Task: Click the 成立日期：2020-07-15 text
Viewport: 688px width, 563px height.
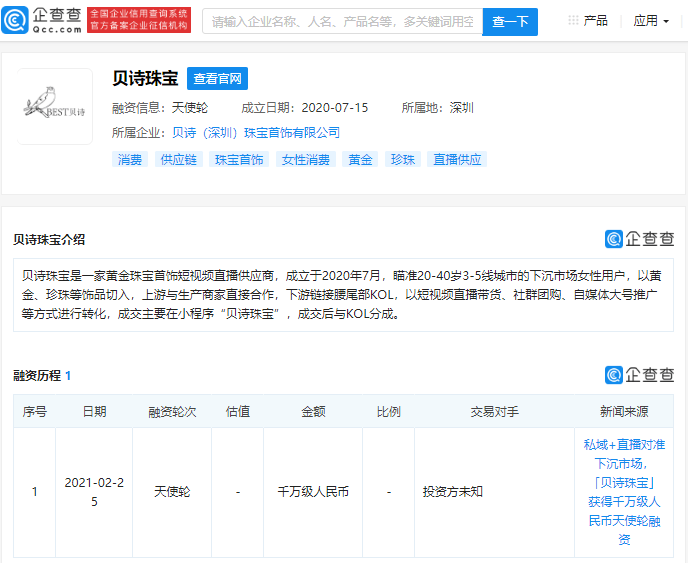Action: (305, 108)
